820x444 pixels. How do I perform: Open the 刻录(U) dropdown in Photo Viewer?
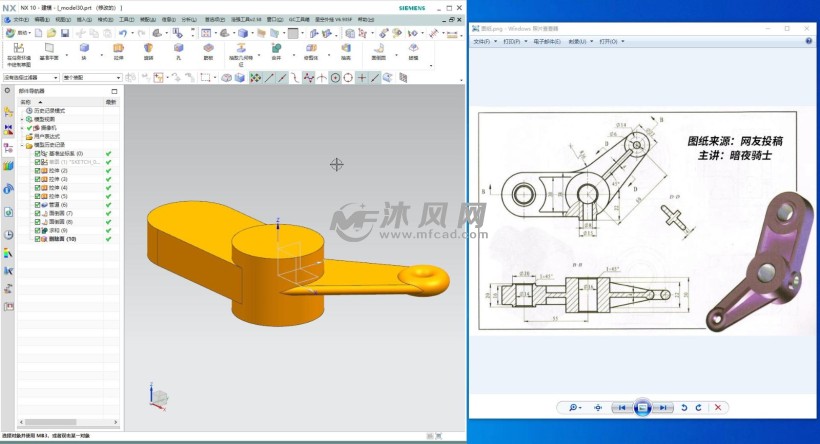pos(580,41)
